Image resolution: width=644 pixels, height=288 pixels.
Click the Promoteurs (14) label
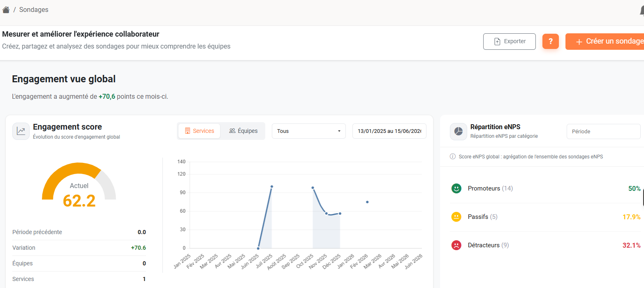click(490, 188)
